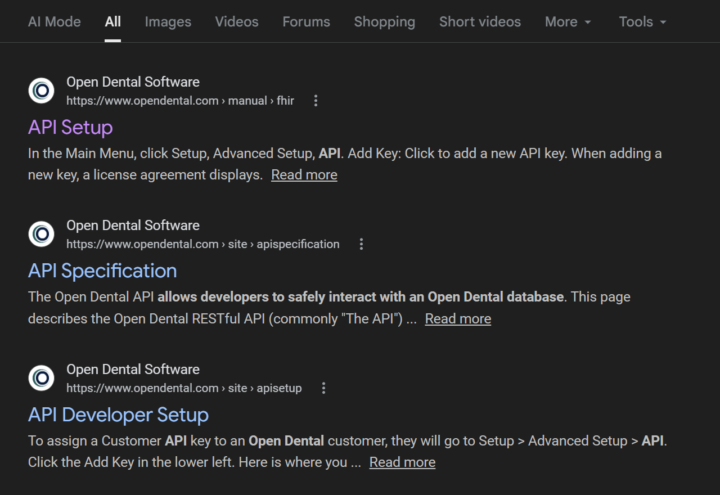This screenshot has height=495, width=720.
Task: Click the opendental.com › site › apispecification URL
Action: tap(203, 244)
